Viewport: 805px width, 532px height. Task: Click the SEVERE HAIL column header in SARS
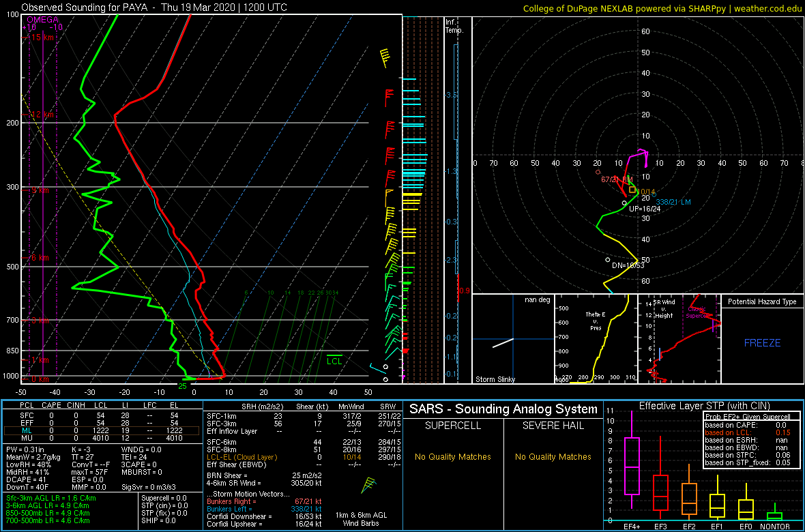pos(554,426)
